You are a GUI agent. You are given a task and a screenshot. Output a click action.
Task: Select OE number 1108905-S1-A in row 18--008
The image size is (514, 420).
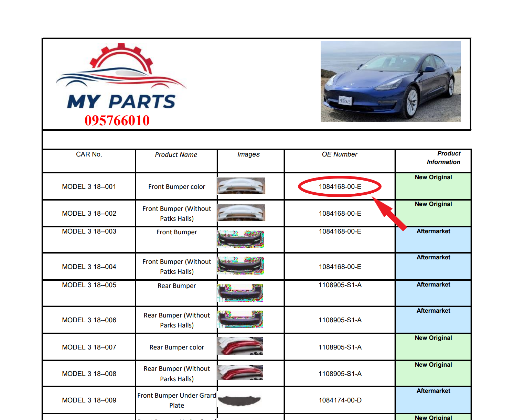coord(340,374)
